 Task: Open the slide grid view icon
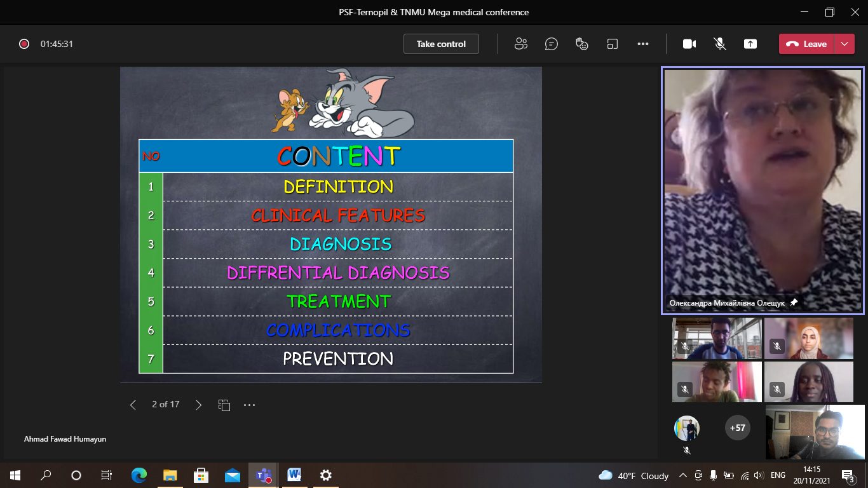[x=224, y=405]
